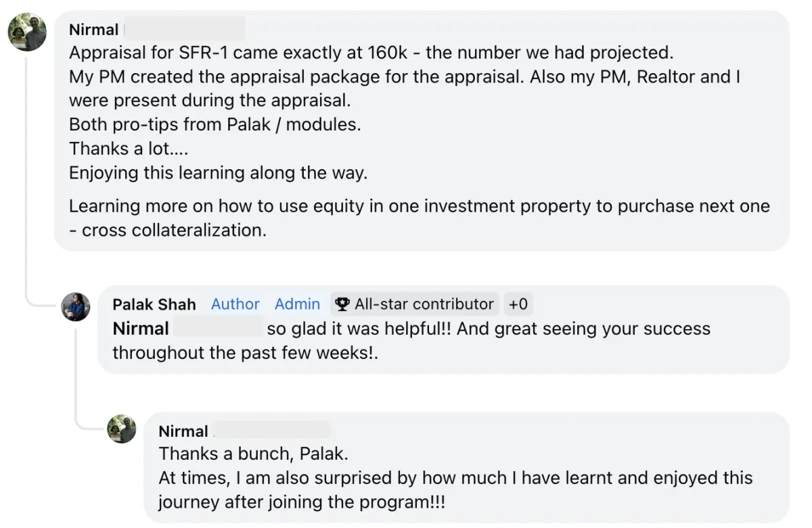Click the cross collateralization paragraph
The width and height of the screenshot is (812, 528).
419,218
